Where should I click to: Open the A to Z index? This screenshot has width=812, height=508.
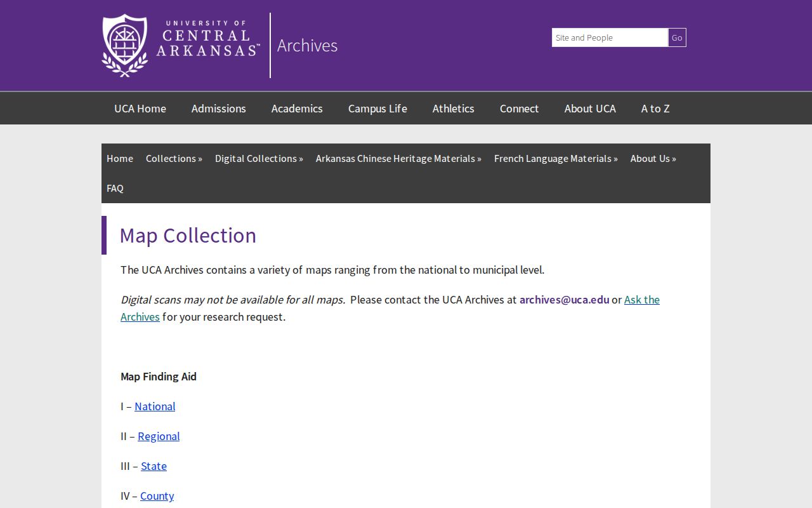[x=655, y=109]
